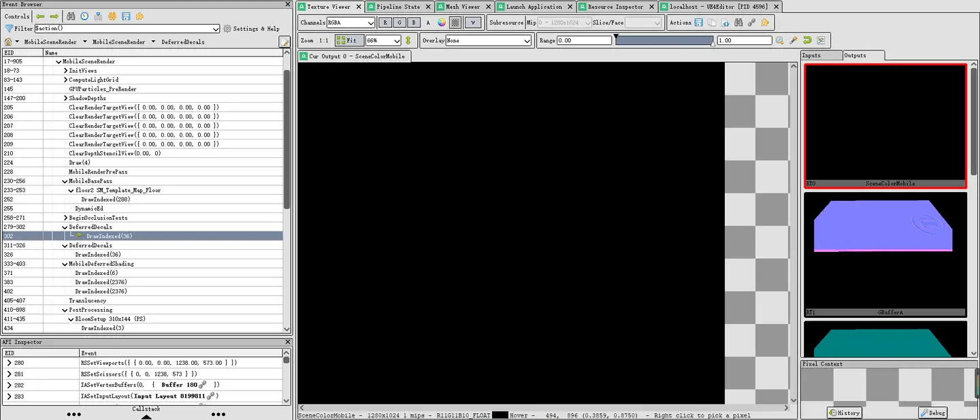
Task: Collapse the MobileDeferredShading node
Action: pos(65,263)
